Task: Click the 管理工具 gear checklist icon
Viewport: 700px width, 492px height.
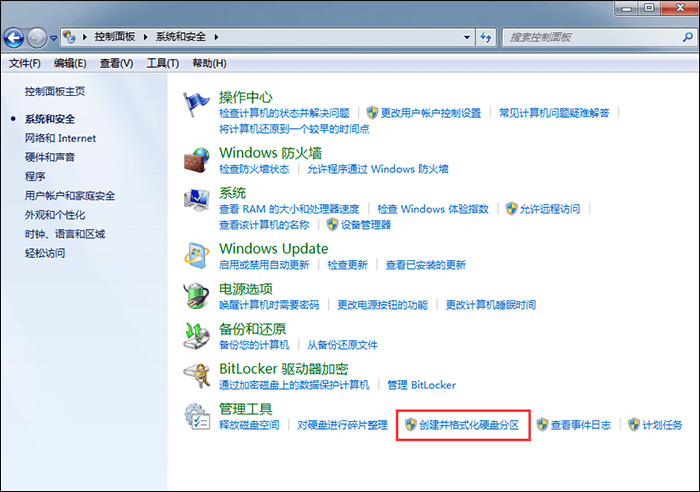Action: pos(197,416)
